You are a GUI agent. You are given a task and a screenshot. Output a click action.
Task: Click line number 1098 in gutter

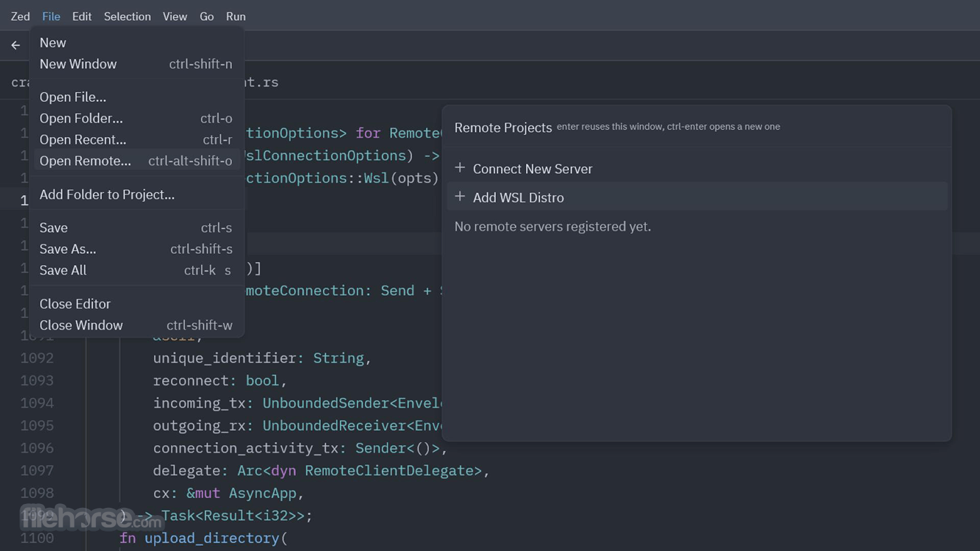pos(37,493)
